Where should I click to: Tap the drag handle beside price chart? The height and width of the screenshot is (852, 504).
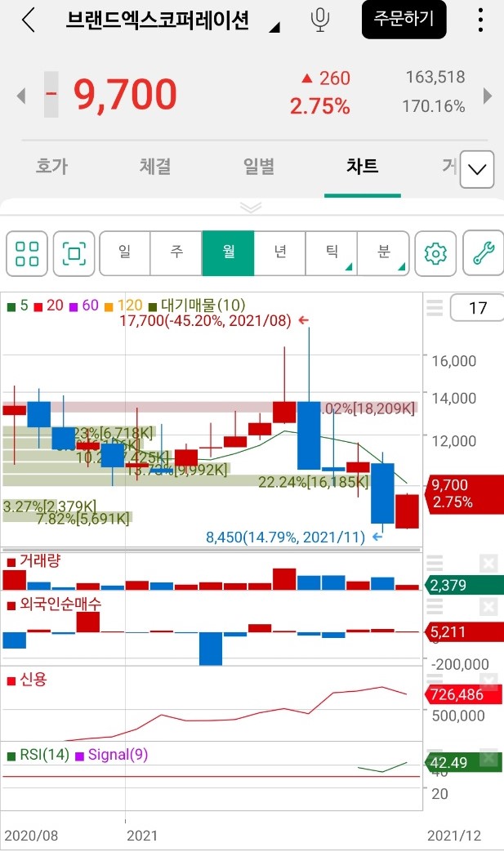point(435,307)
